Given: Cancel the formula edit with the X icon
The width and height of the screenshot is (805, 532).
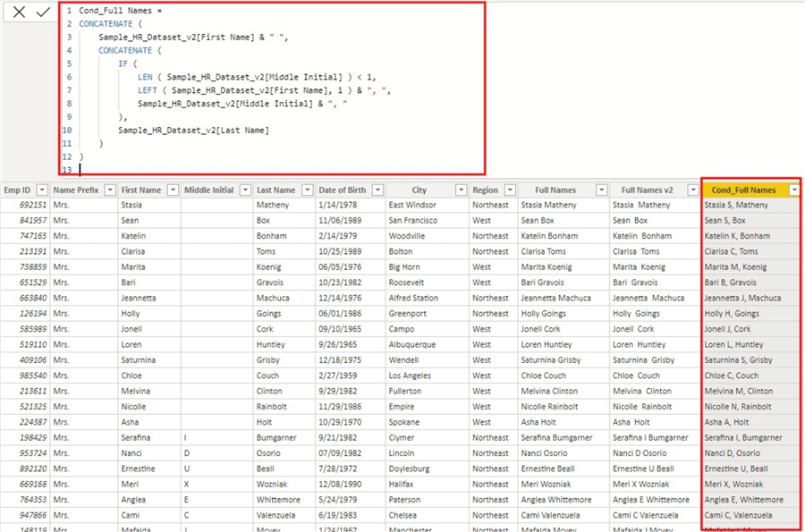Looking at the screenshot, I should point(20,13).
